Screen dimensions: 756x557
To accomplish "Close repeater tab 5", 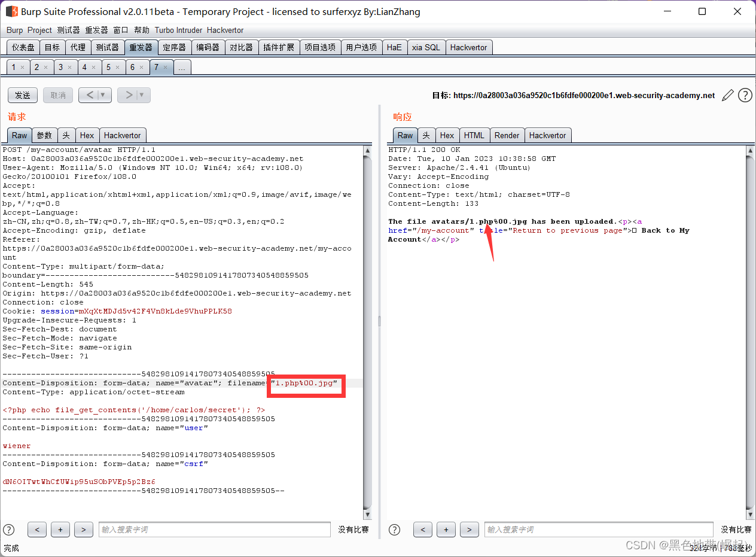I will 118,68.
